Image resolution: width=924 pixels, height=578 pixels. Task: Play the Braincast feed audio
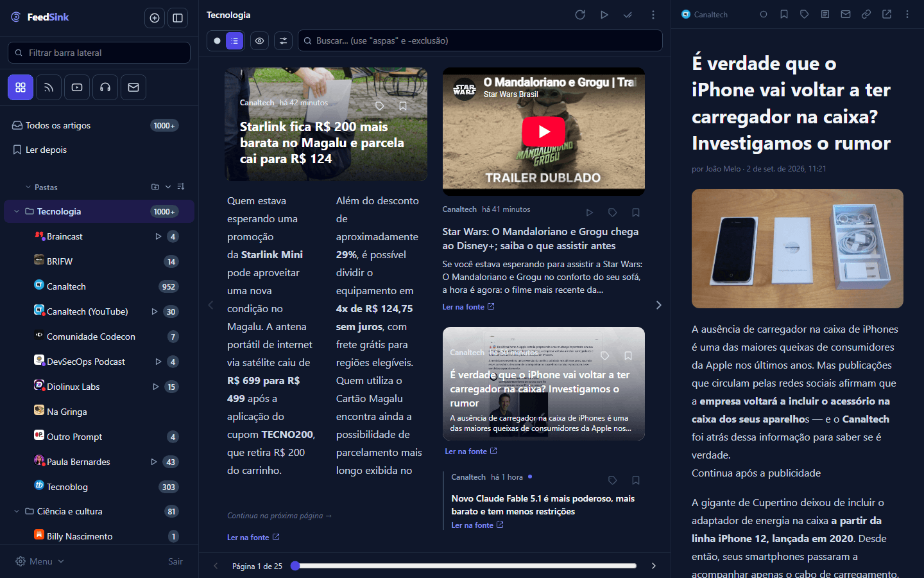point(158,236)
